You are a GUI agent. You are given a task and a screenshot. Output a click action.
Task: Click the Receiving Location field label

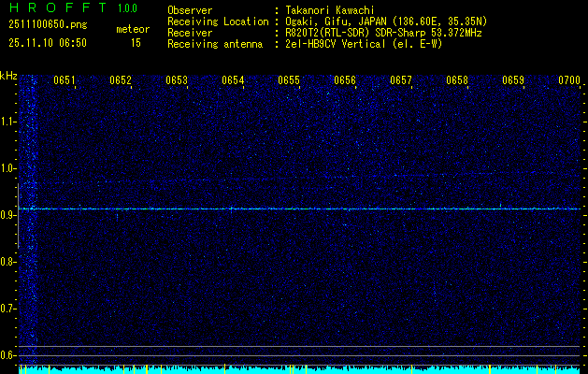(x=218, y=22)
